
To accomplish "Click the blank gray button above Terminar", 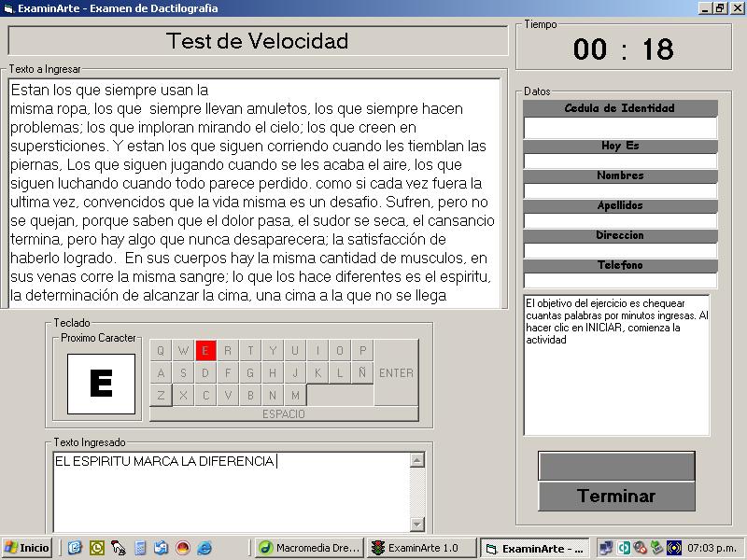I will pos(616,466).
